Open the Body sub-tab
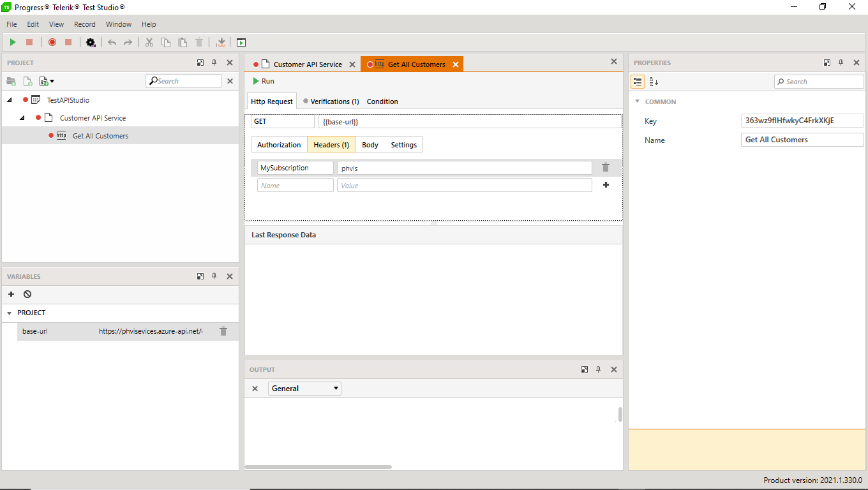The width and height of the screenshot is (868, 490). click(x=370, y=145)
